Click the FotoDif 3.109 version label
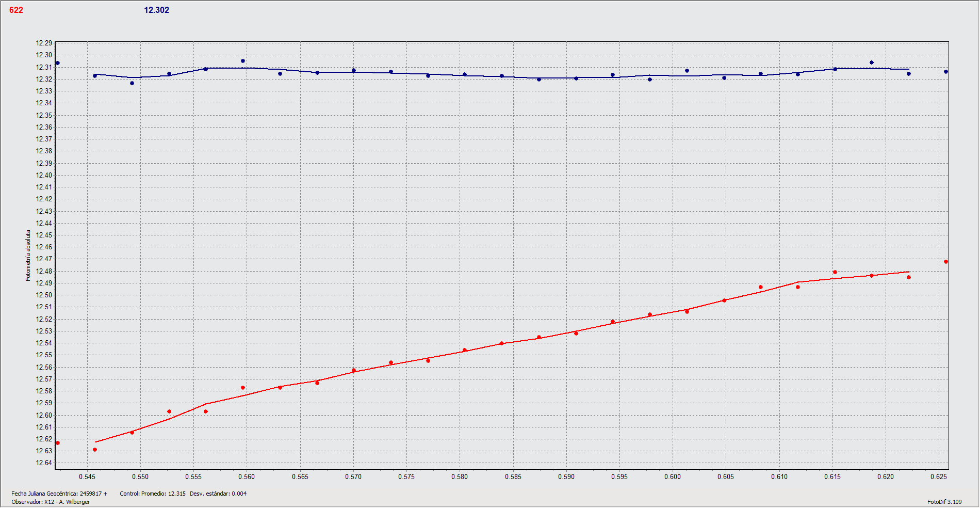This screenshot has height=508, width=980. 944,502
